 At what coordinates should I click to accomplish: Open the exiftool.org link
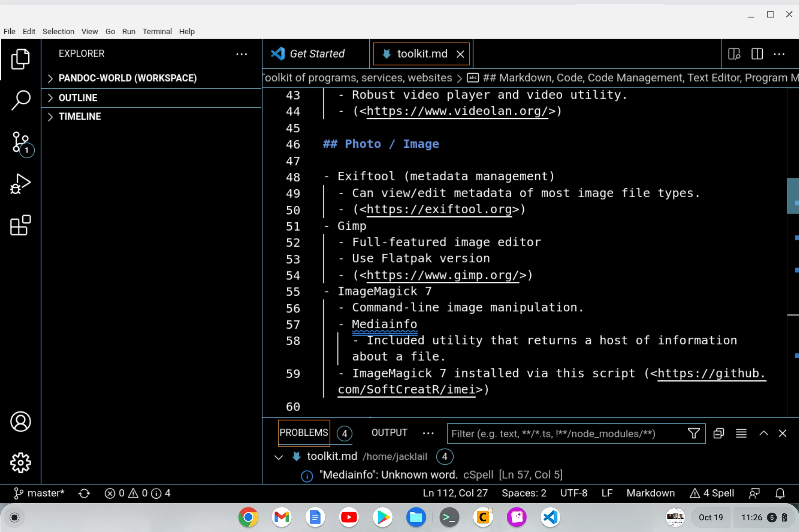point(439,209)
